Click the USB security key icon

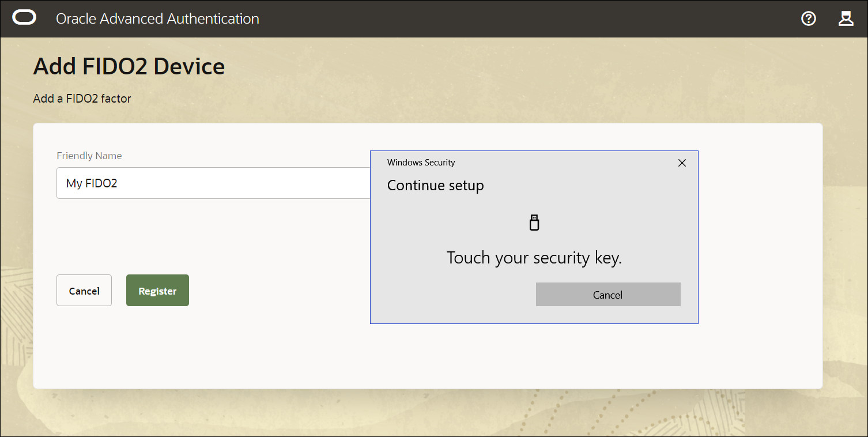pyautogui.click(x=534, y=223)
